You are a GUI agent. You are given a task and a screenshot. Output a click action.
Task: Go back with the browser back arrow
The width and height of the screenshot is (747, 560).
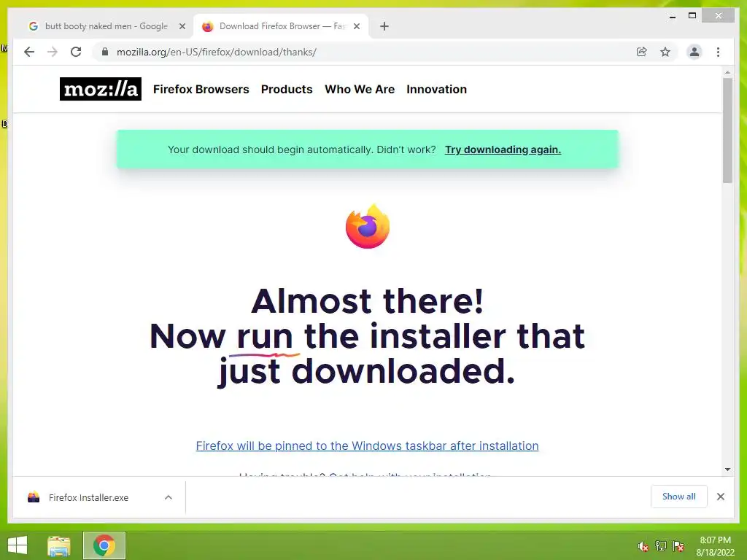pyautogui.click(x=29, y=52)
